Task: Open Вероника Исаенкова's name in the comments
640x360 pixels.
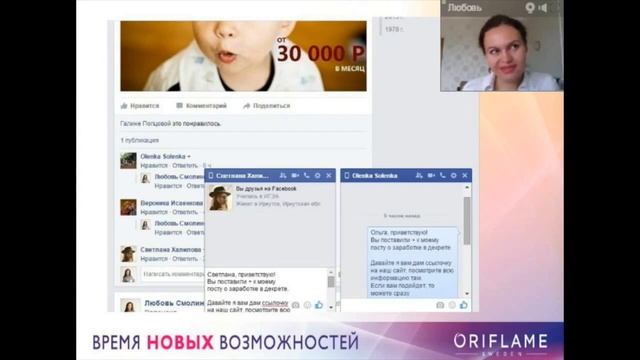Action: pos(171,203)
